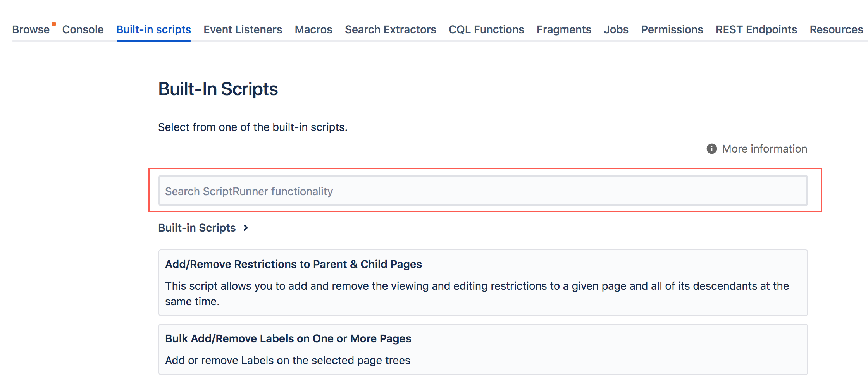Open the Fragments tab
The image size is (868, 378).
click(564, 29)
